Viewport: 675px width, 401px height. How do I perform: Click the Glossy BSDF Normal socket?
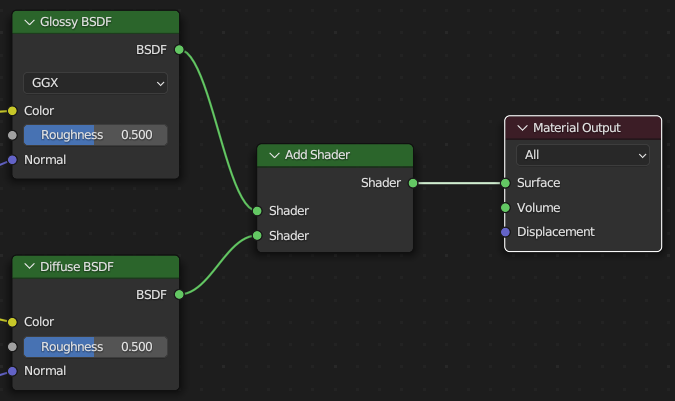(x=12, y=160)
